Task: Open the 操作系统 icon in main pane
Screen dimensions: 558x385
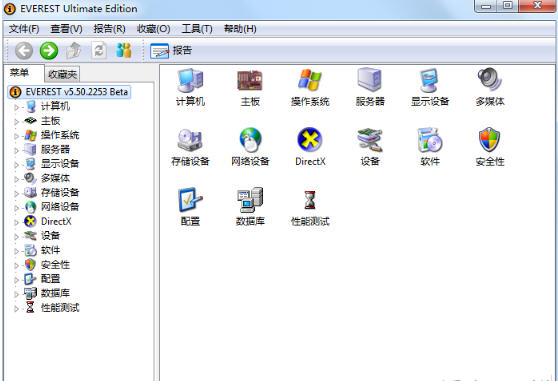Action: coord(310,80)
